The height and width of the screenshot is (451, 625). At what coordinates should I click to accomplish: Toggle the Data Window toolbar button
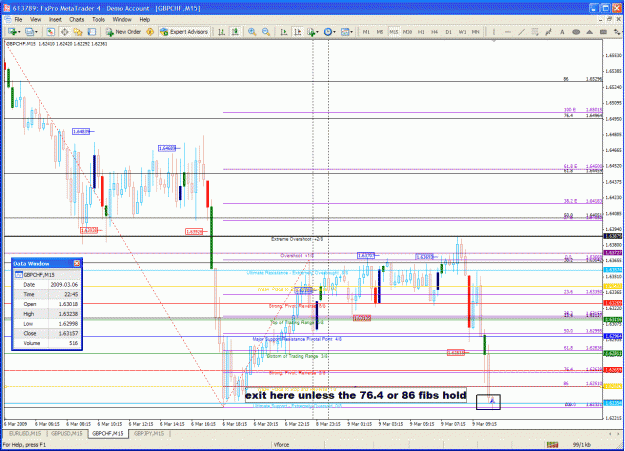click(64, 32)
